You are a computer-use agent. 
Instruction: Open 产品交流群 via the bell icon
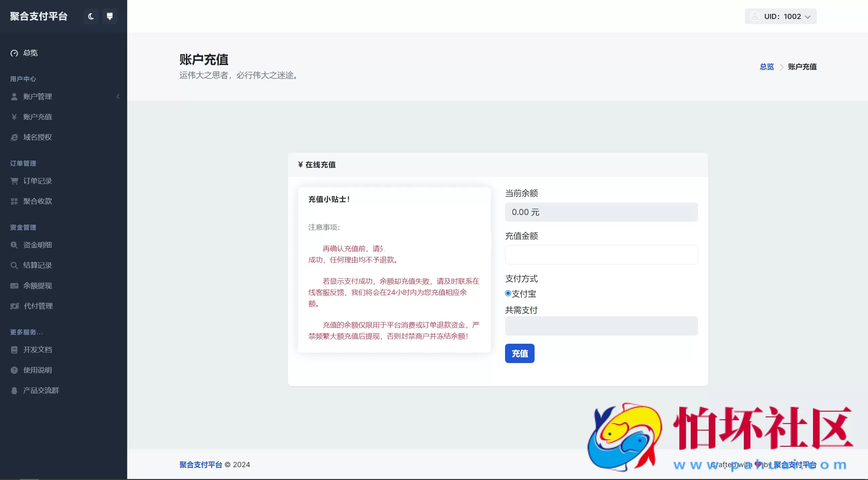point(14,390)
